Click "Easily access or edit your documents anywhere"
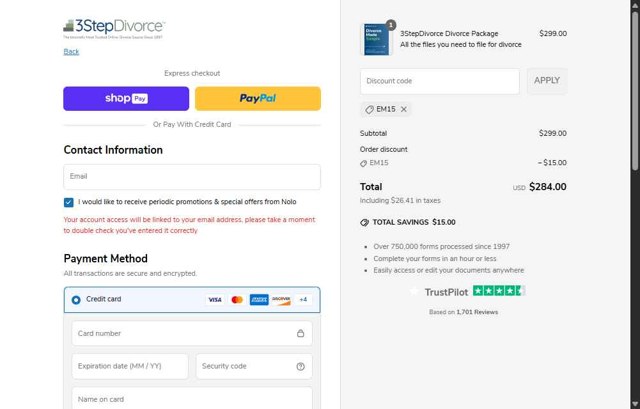 click(449, 270)
